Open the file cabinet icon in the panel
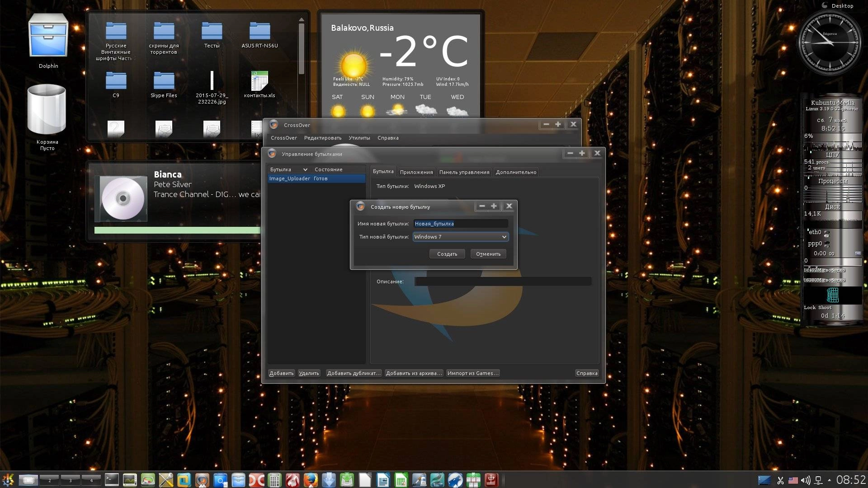This screenshot has height=488, width=868. click(x=238, y=480)
